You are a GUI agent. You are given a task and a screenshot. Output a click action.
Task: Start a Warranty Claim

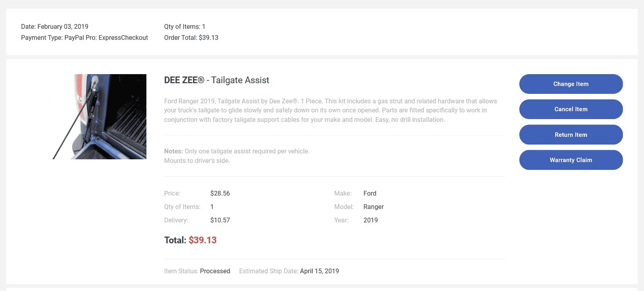571,160
